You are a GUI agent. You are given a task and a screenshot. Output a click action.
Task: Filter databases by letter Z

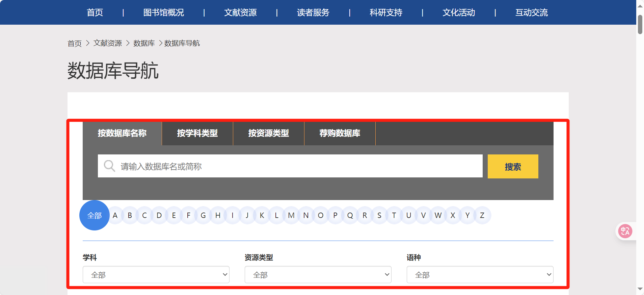[x=482, y=215]
